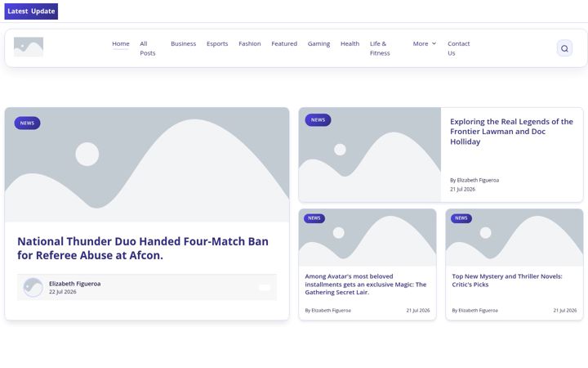
Task: Open Frontier Lawman and Doc Holliday article
Action: point(511,132)
